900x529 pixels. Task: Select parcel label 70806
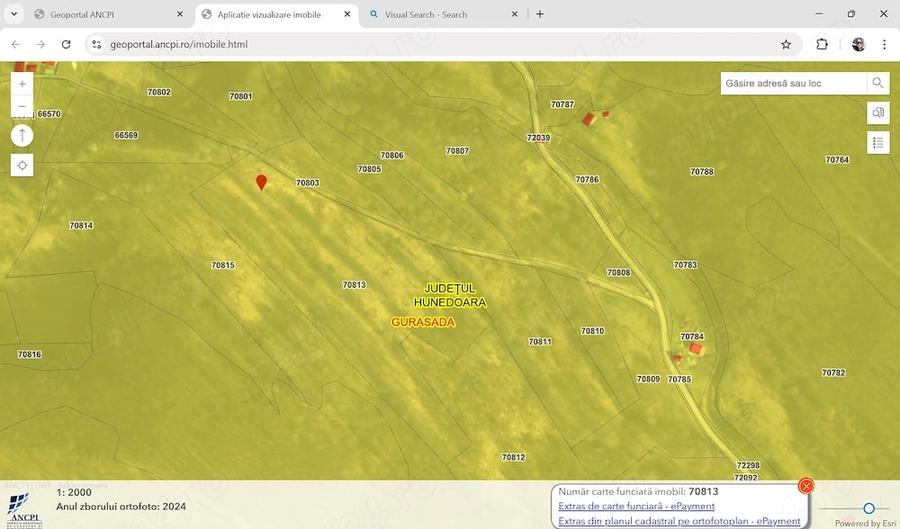coord(392,155)
